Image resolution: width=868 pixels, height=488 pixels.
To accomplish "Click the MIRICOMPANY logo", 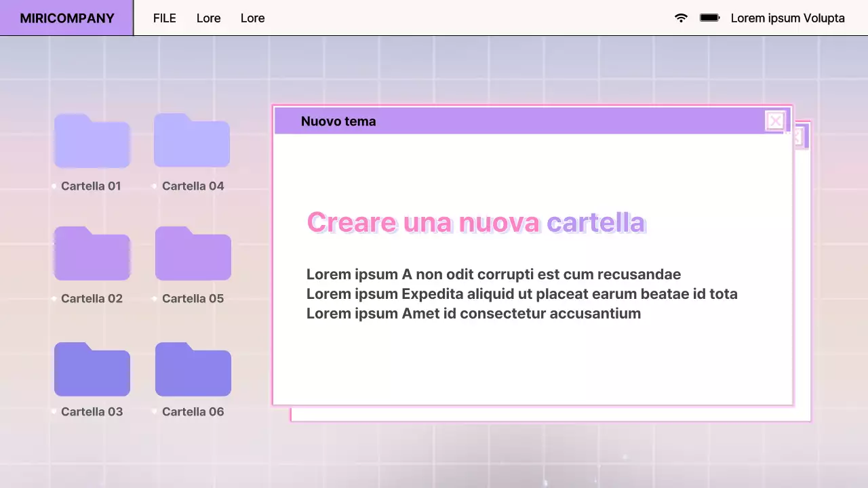I will [66, 18].
